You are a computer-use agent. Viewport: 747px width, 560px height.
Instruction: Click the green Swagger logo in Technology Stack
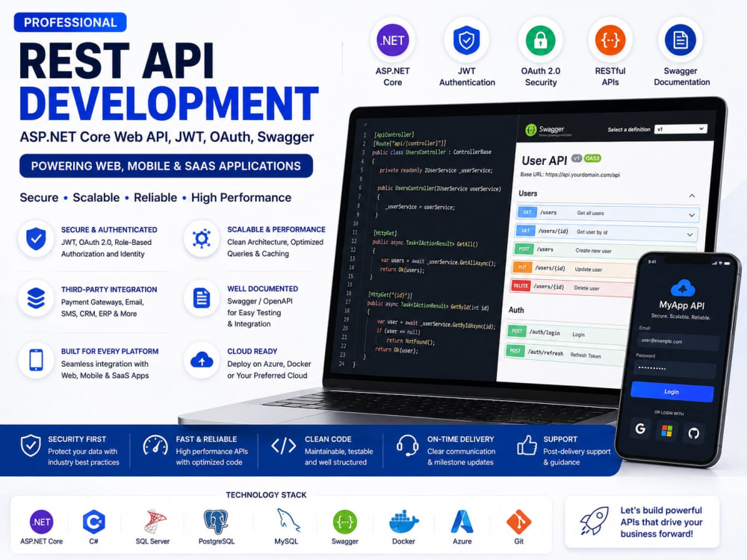click(x=345, y=522)
